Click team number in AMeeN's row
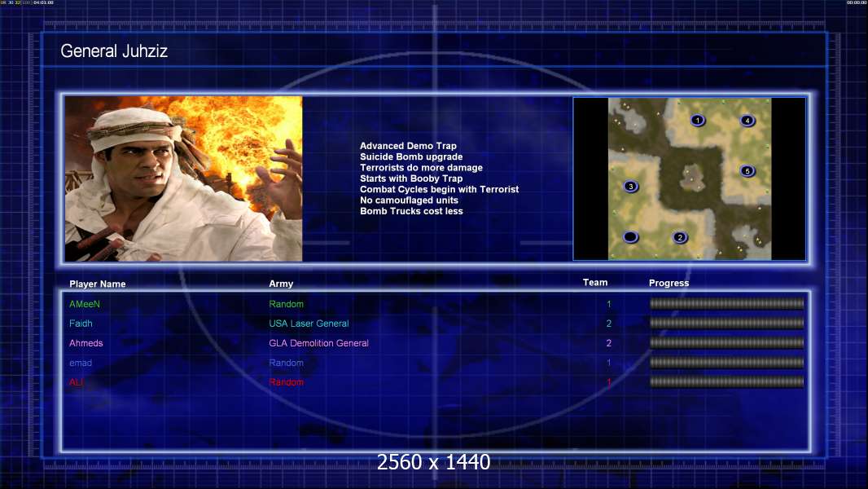 pyautogui.click(x=609, y=304)
